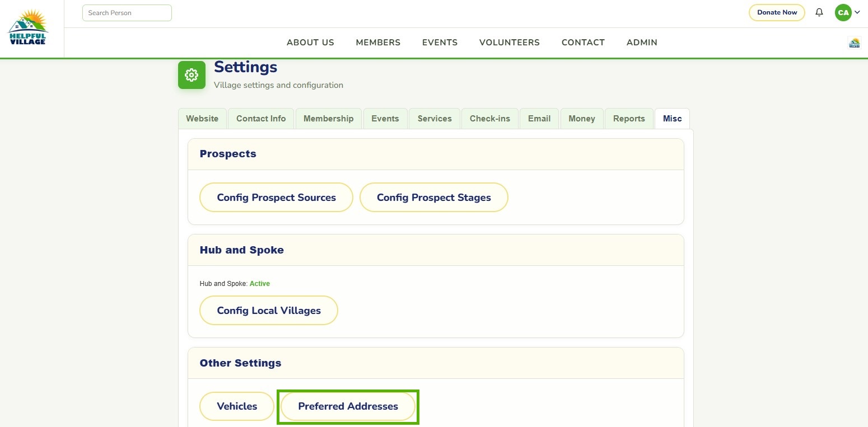This screenshot has height=427, width=868.
Task: Open the VOLUNTEERS menu
Action: [510, 43]
